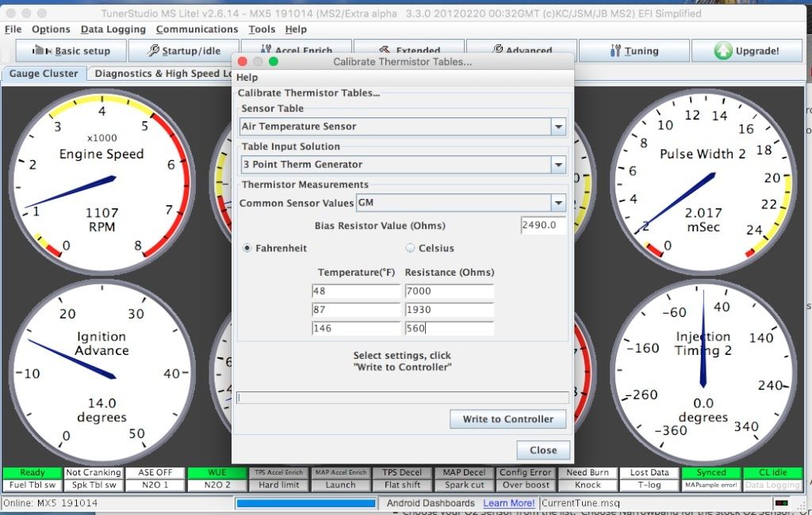Select the Celsius radio button
The height and width of the screenshot is (515, 812).
(x=410, y=248)
